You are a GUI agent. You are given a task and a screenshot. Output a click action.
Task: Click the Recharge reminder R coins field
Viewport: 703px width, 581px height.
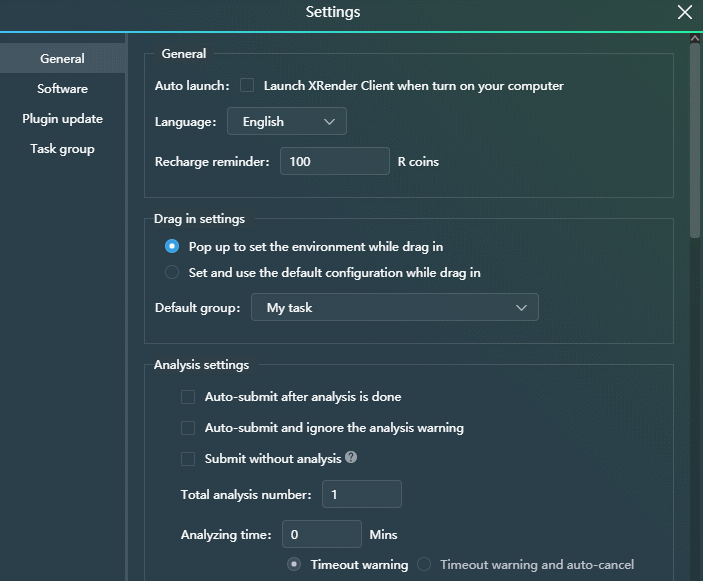coord(334,161)
